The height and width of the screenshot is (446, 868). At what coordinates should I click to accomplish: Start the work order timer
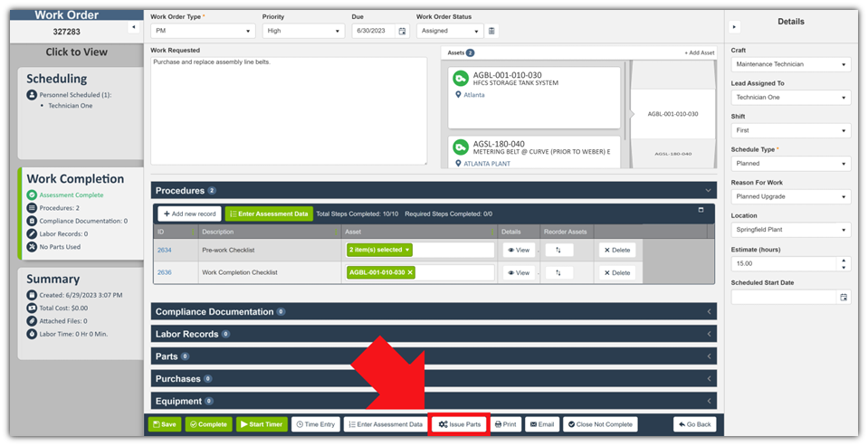[260, 424]
